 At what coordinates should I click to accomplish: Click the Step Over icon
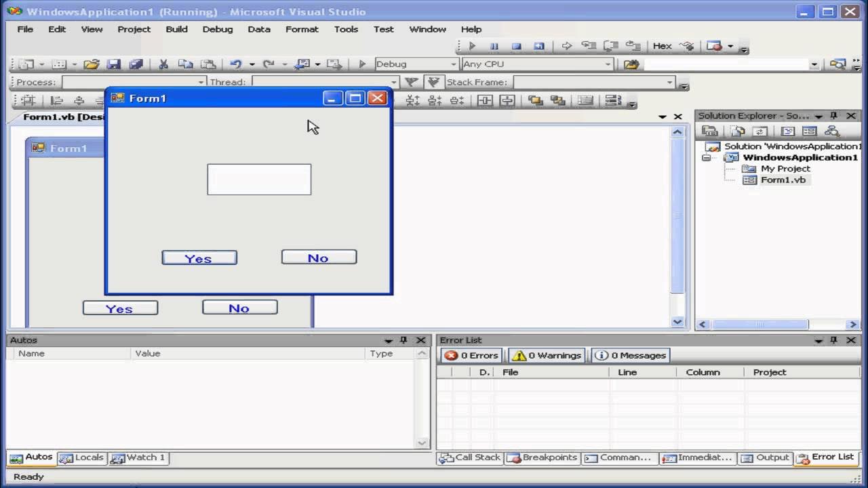pos(611,46)
